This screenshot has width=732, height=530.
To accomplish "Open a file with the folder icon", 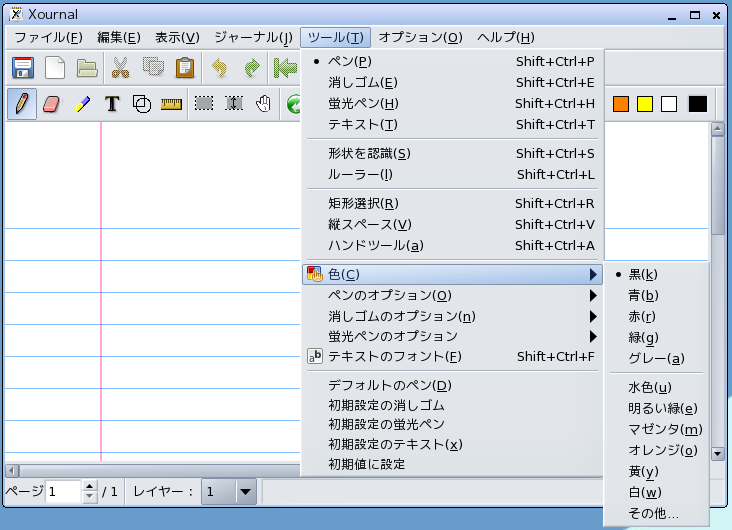I will point(87,68).
